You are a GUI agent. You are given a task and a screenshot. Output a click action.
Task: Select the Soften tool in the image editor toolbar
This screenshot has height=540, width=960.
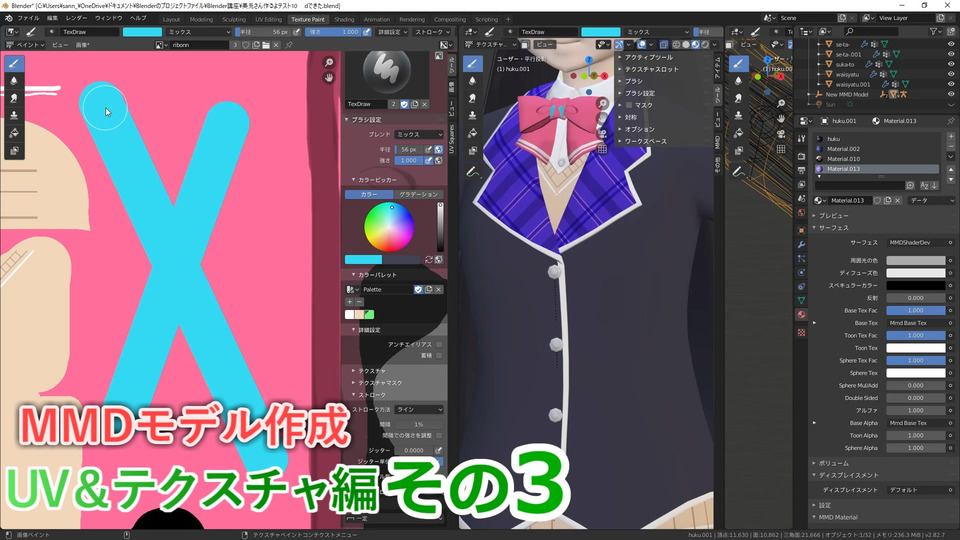pyautogui.click(x=13, y=81)
